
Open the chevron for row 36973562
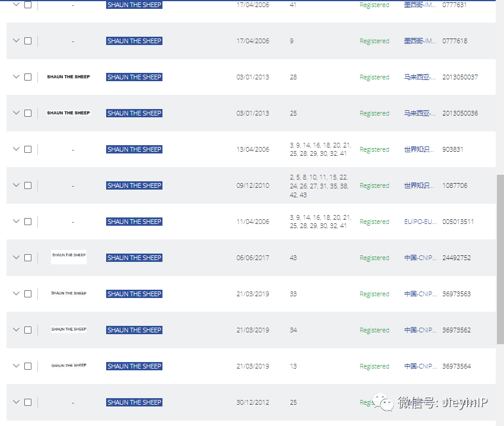point(16,329)
